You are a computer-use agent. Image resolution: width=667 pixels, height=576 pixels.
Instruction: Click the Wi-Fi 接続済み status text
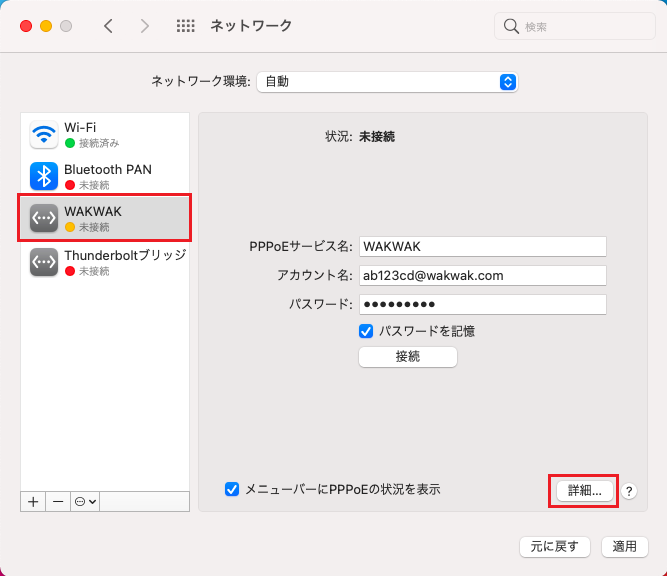coord(99,143)
